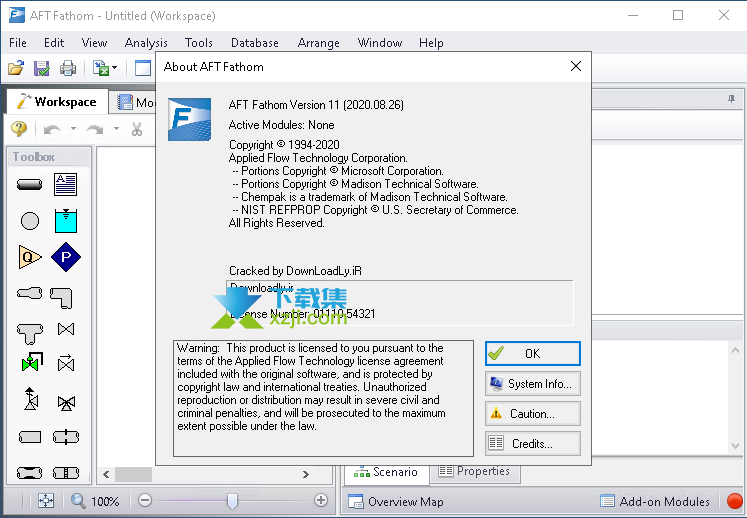This screenshot has height=518, width=747.
Task: Click the bottom-left Toolbox junction icon
Action: pos(30,473)
